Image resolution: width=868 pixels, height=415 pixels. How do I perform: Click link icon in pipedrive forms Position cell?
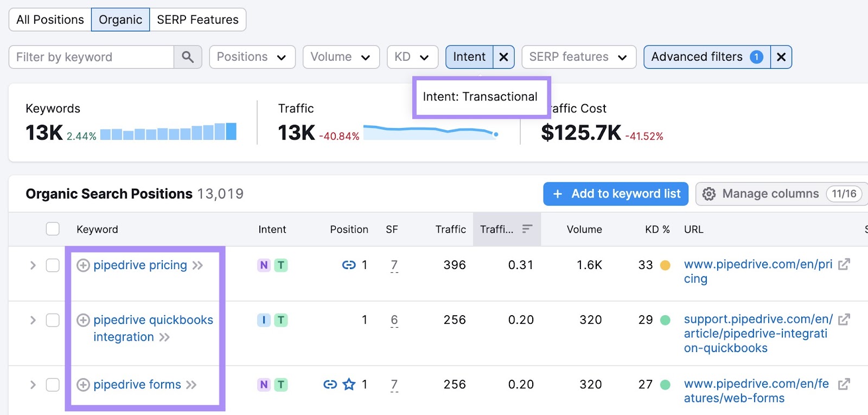tap(330, 385)
